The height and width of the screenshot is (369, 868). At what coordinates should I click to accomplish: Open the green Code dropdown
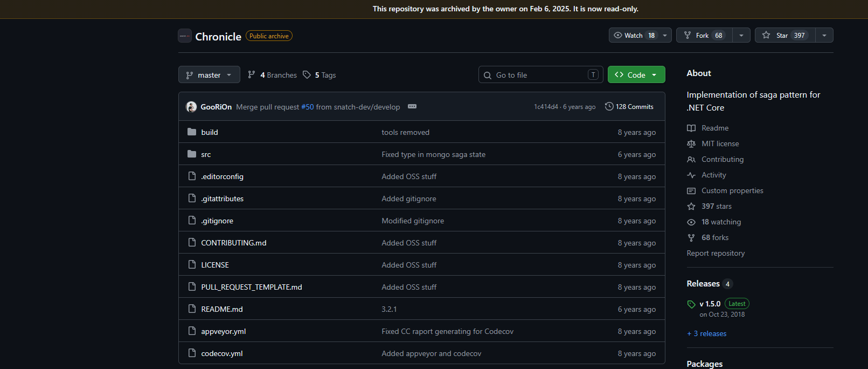point(636,74)
